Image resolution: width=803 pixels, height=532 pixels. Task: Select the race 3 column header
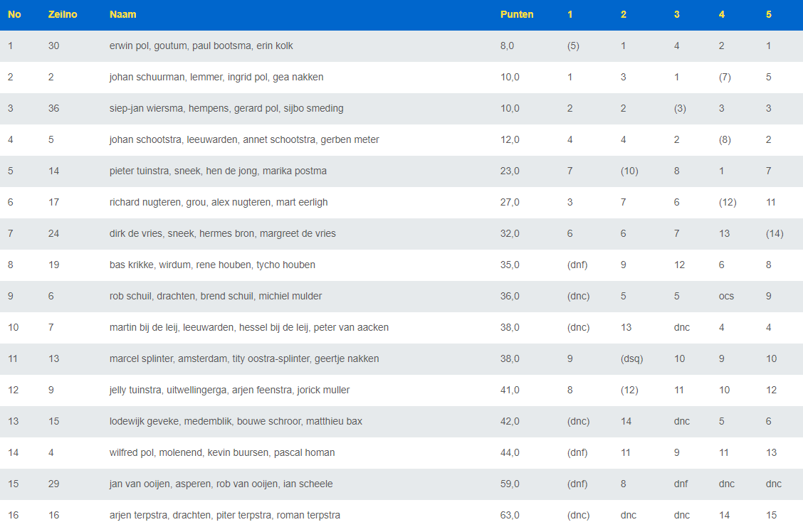676,14
